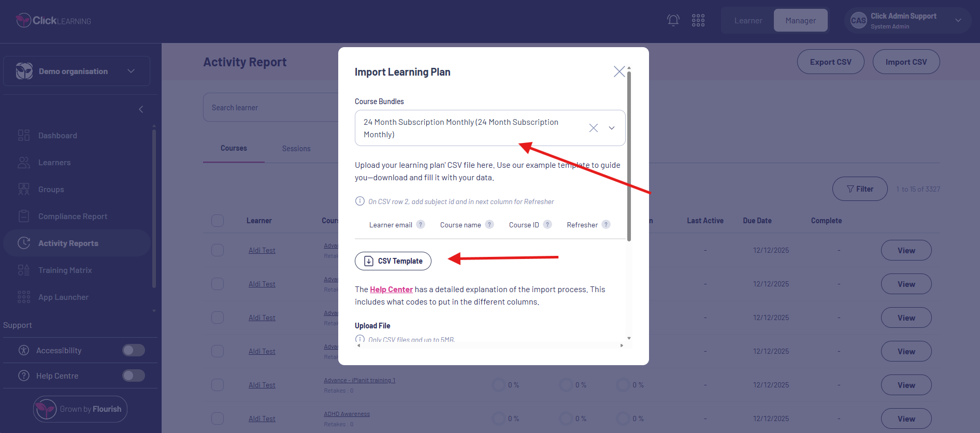Open the apps grid icon in header

point(698,20)
